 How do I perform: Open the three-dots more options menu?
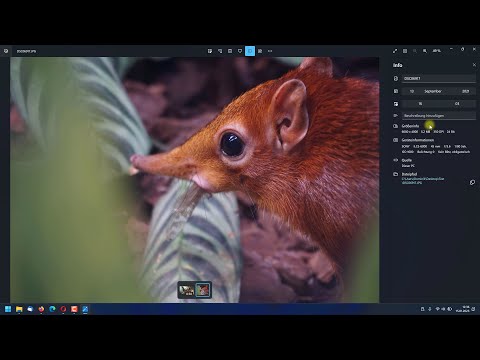(270, 51)
